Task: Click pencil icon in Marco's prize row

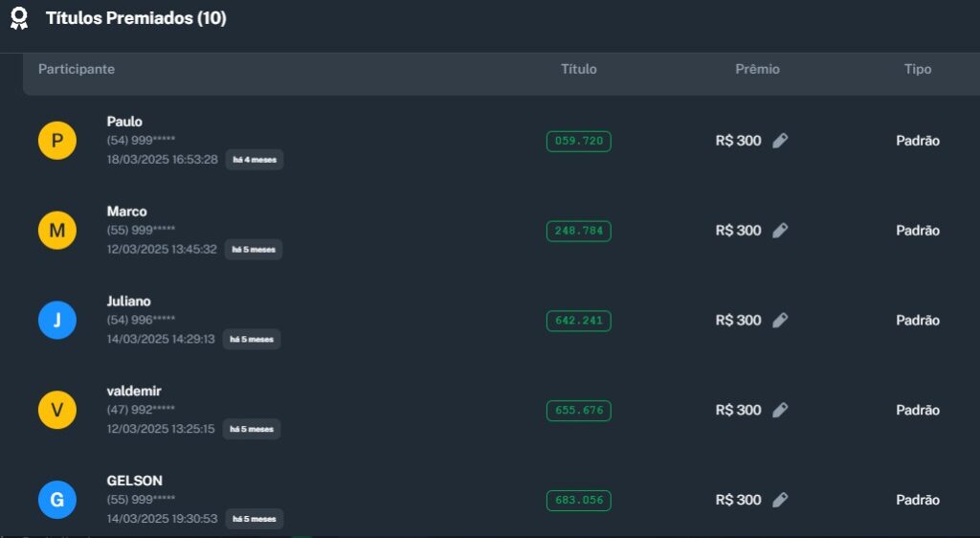Action: click(780, 231)
